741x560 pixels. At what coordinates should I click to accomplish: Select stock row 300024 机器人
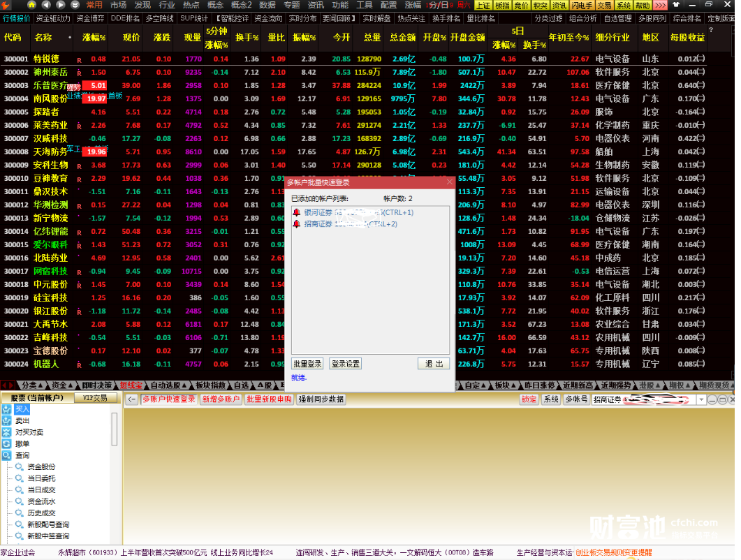[354, 364]
